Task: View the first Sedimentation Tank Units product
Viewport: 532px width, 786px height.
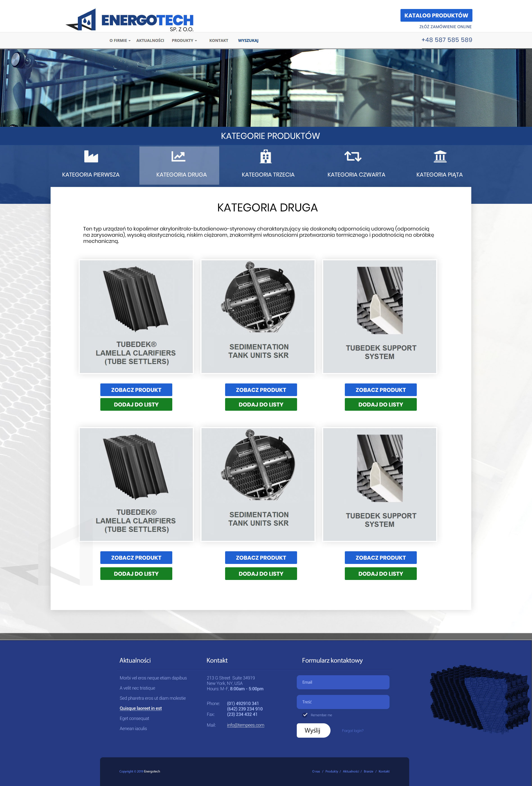Action: (x=261, y=390)
